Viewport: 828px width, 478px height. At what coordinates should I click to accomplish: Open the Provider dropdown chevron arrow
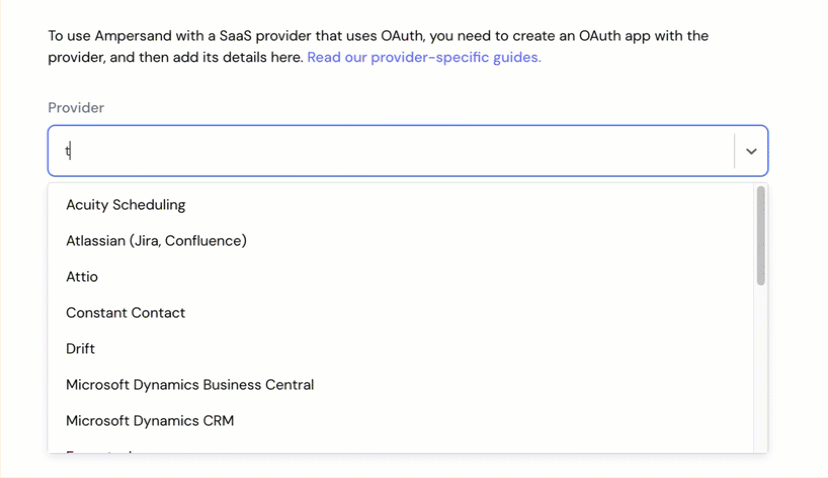coord(751,151)
